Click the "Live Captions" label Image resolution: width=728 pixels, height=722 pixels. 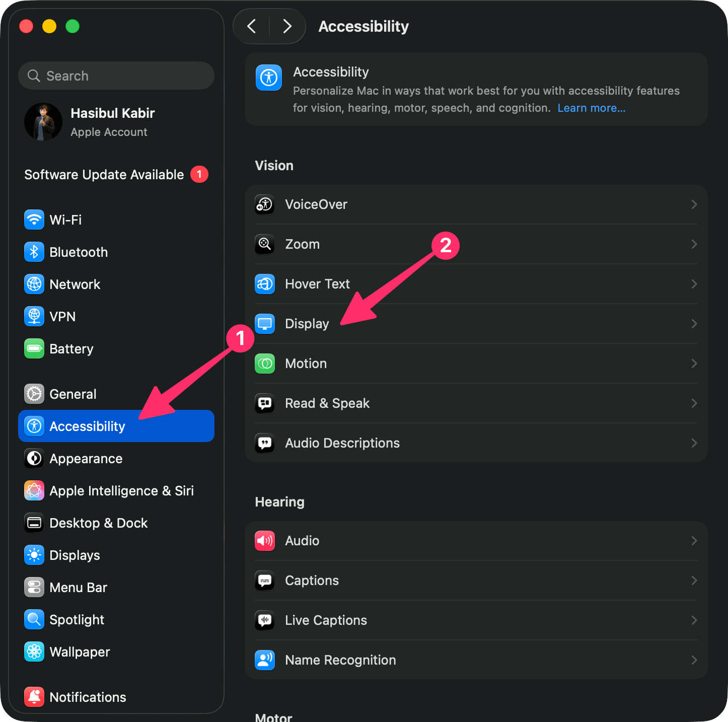click(326, 620)
